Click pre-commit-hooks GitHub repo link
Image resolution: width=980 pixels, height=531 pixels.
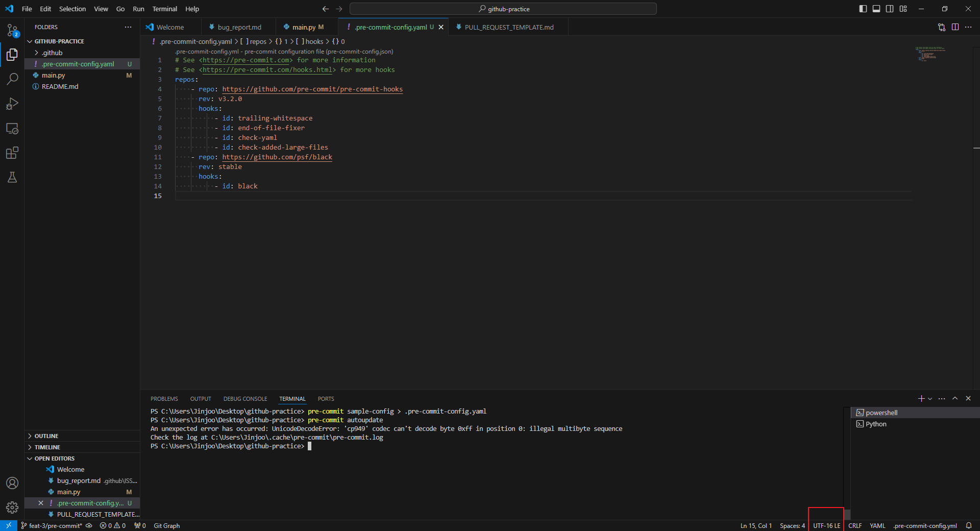pos(312,89)
